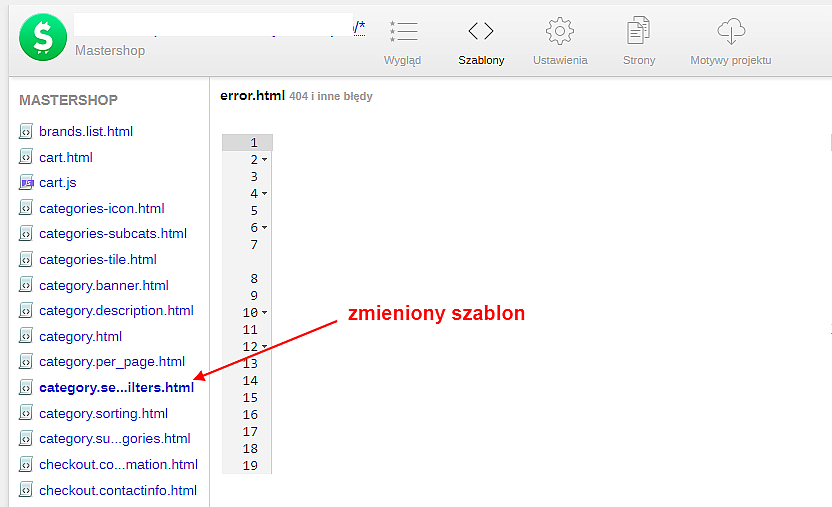832x507 pixels.
Task: Select line number 1 in the gutter
Action: click(x=254, y=143)
